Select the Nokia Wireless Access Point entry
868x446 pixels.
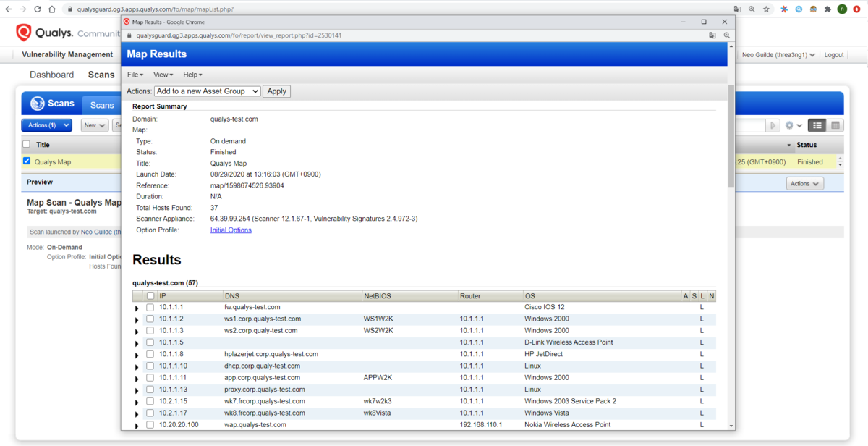(x=568, y=425)
